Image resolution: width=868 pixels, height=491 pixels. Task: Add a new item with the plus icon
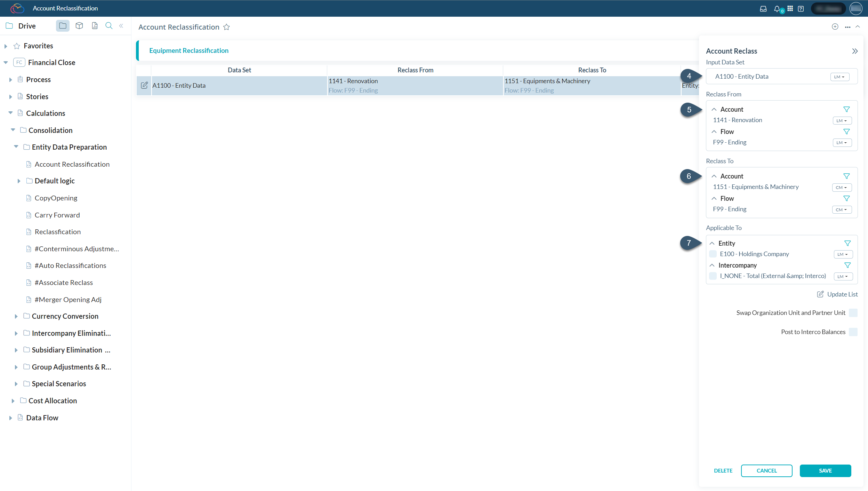point(835,26)
